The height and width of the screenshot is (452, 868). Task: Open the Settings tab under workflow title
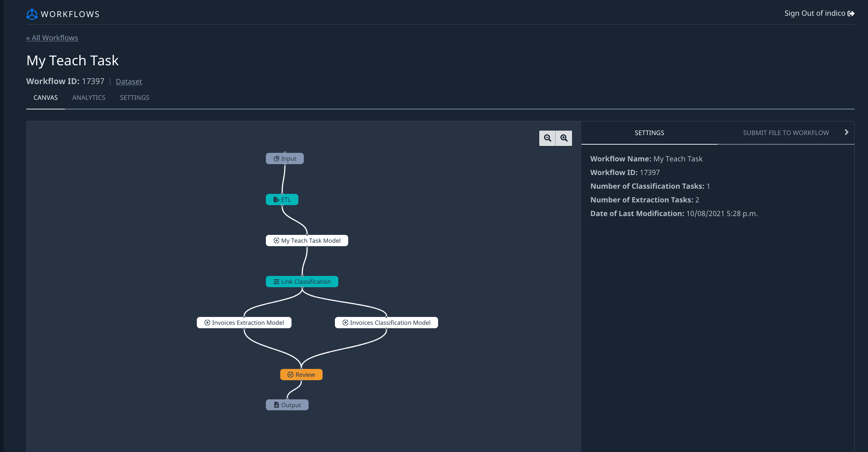(x=134, y=98)
